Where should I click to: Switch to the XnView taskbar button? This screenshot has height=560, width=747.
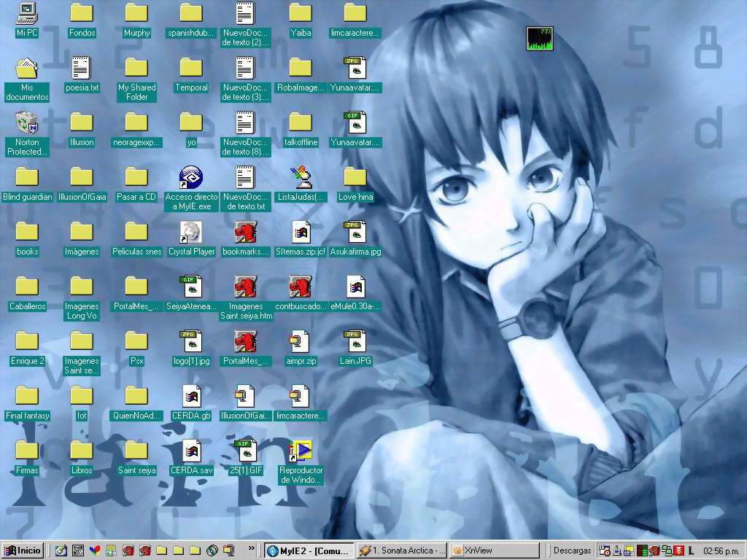click(x=494, y=551)
